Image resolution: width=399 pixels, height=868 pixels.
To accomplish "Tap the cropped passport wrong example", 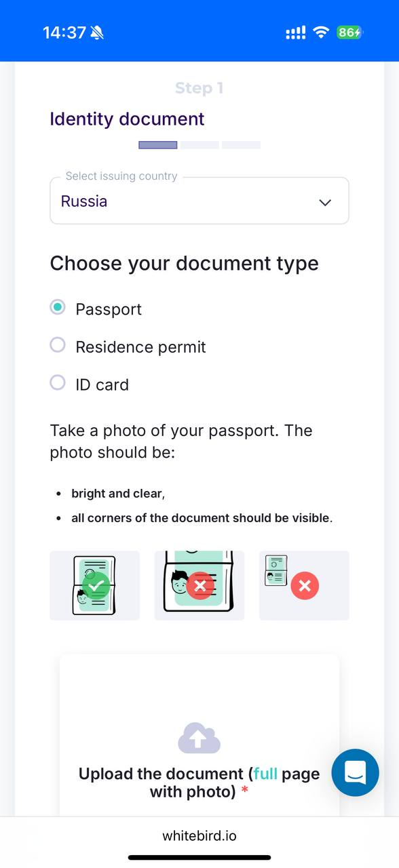I will point(199,585).
